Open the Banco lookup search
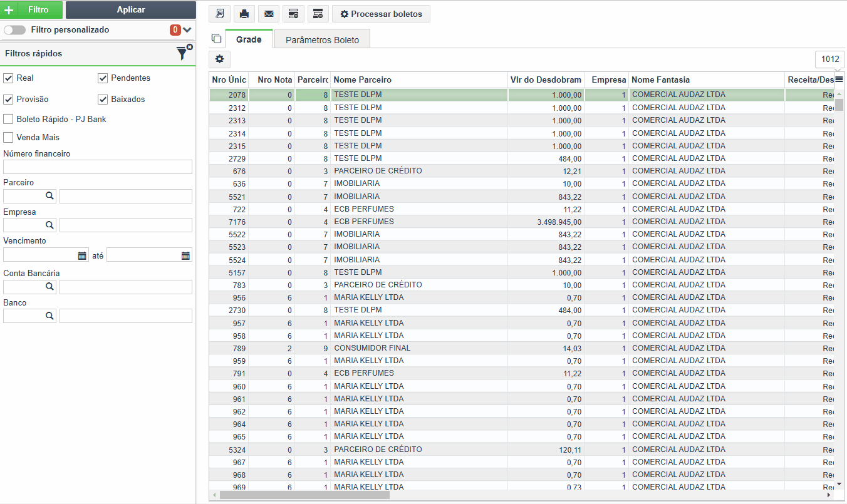 pyautogui.click(x=49, y=316)
